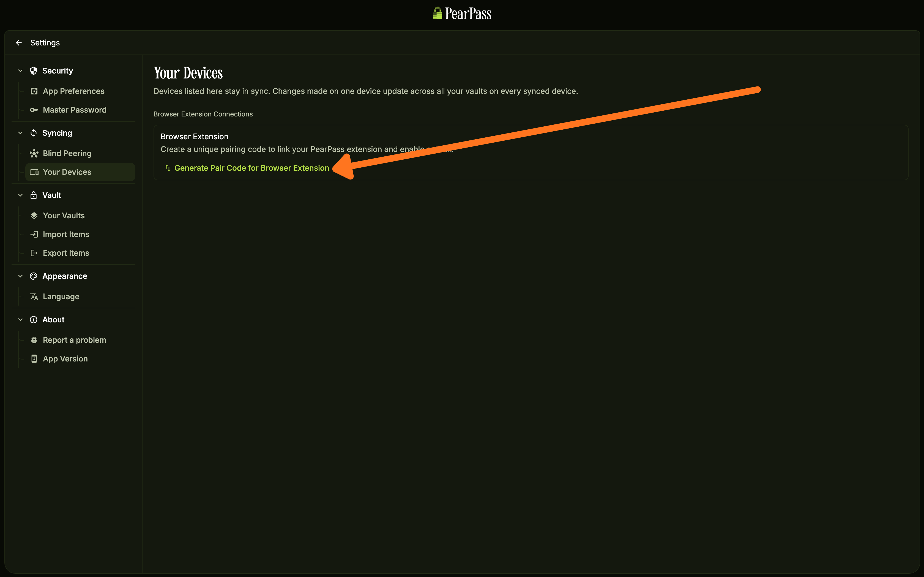Click the Blind Peering network icon
The height and width of the screenshot is (577, 924).
pyautogui.click(x=34, y=153)
